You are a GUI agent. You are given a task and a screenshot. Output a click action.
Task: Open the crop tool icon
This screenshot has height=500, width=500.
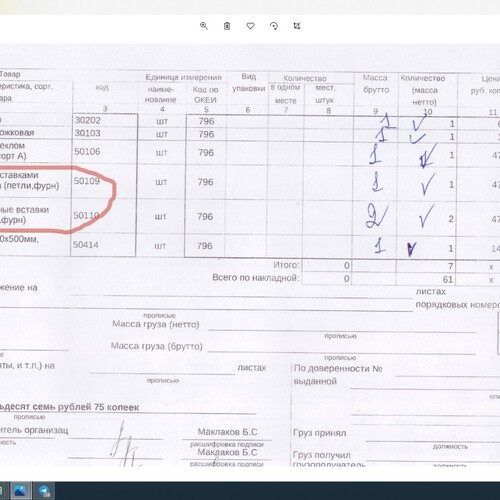(x=297, y=26)
